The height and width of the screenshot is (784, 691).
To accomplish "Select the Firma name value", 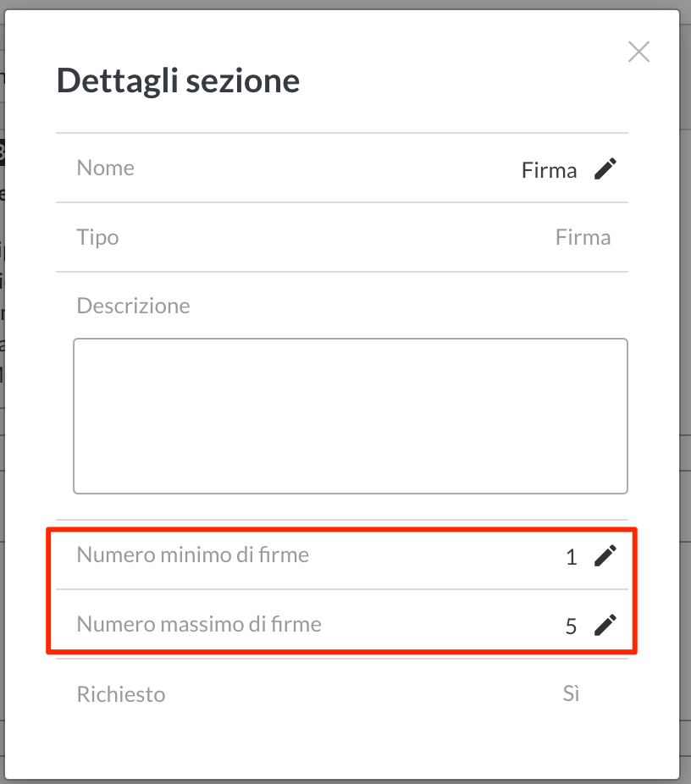I will [549, 170].
